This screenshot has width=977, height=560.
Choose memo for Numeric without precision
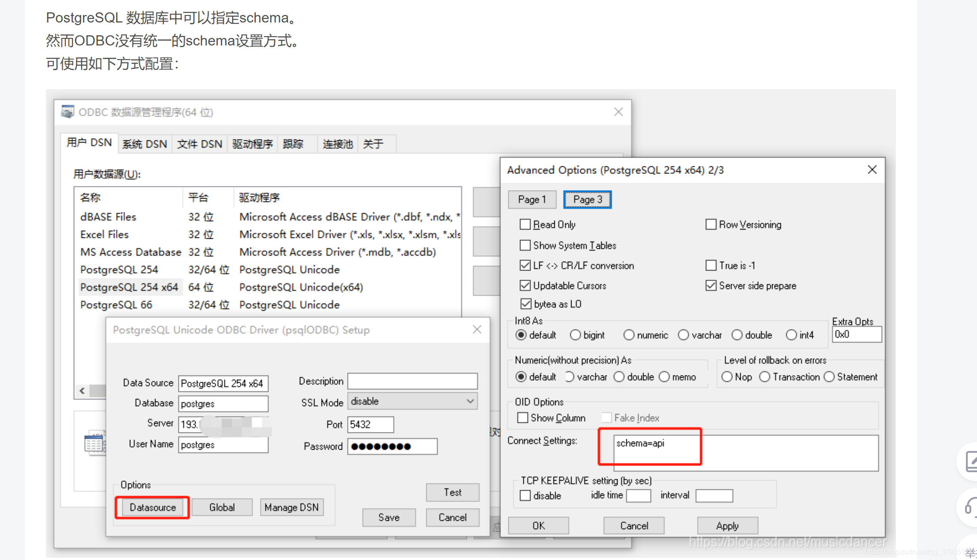pyautogui.click(x=664, y=377)
